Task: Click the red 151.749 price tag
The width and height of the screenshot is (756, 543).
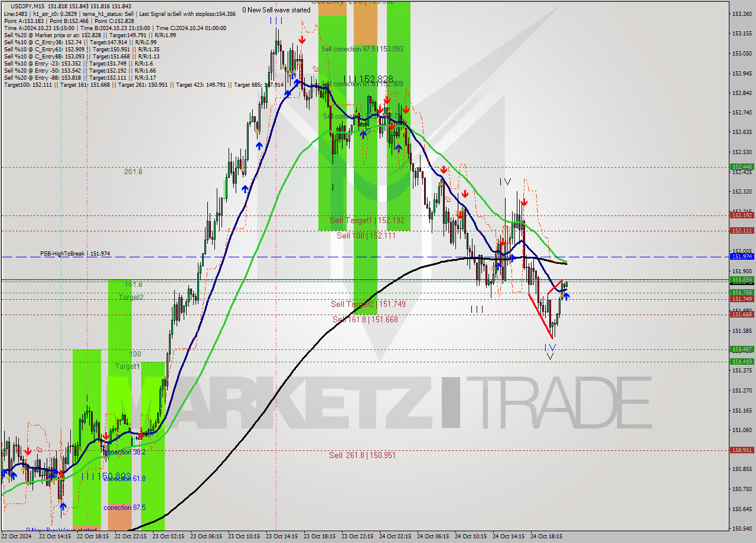Action: click(x=742, y=299)
